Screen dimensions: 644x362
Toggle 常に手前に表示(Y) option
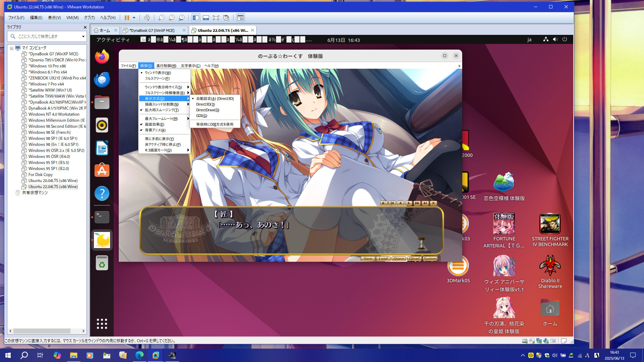click(x=164, y=139)
